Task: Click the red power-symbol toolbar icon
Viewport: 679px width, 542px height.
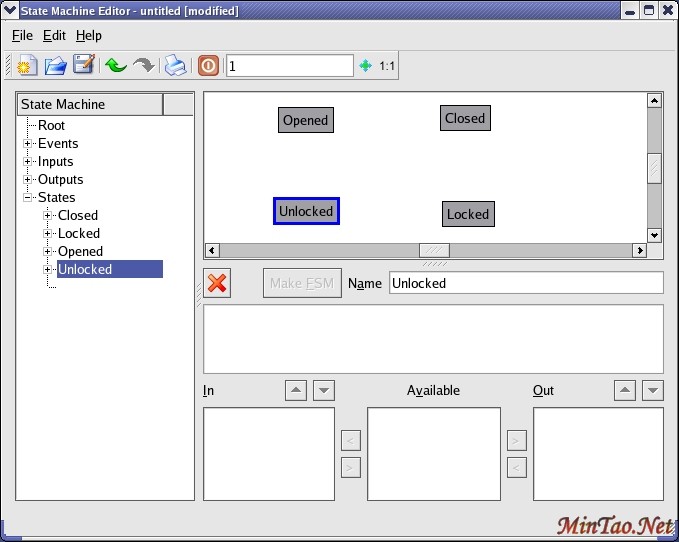Action: [208, 66]
